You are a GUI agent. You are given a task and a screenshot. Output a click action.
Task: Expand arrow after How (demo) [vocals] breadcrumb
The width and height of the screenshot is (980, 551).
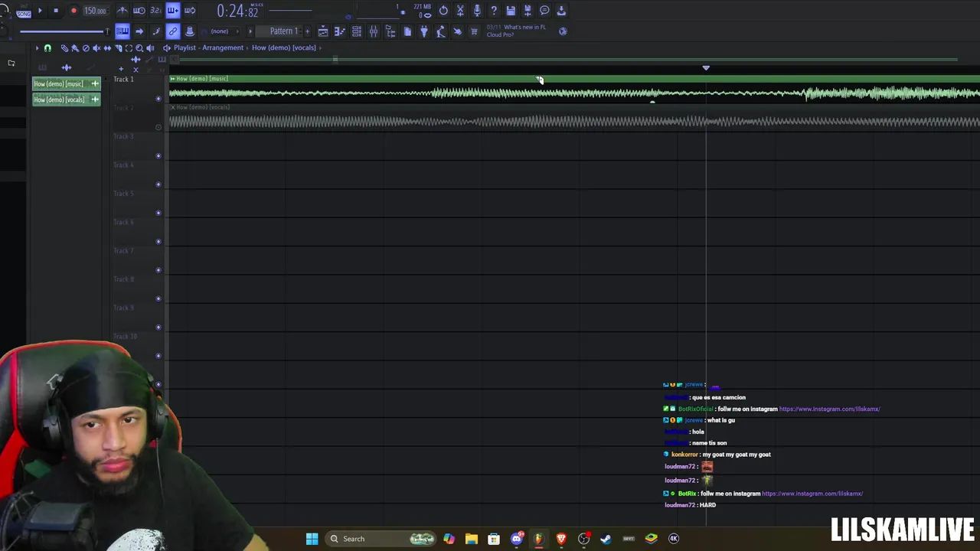click(321, 47)
